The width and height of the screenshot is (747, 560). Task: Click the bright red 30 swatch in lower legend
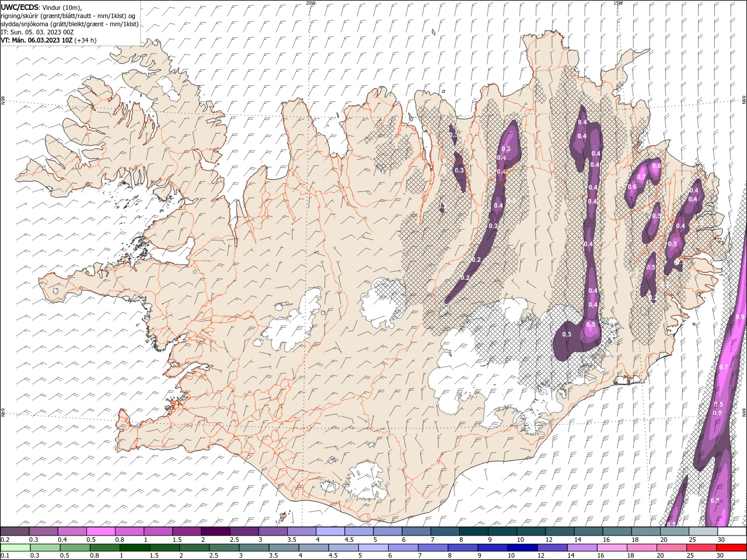click(731, 547)
